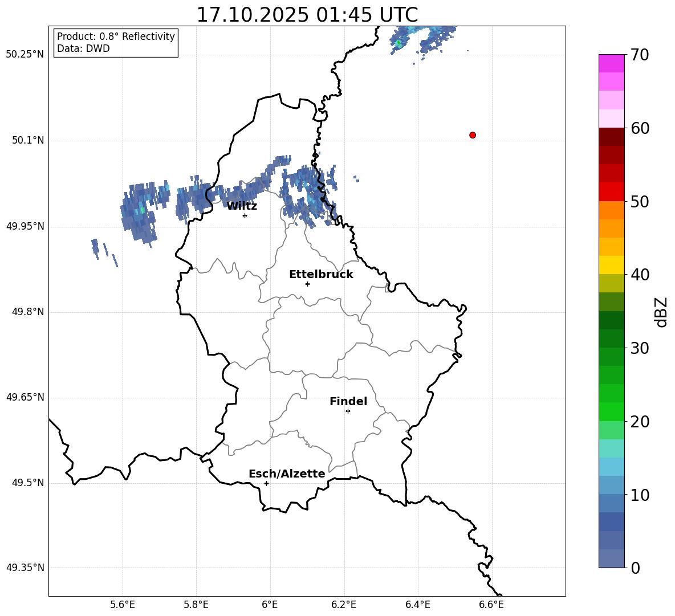This screenshot has height=616, width=675.
Task: Click the bright green swatch at 20 dBZ
Action: coord(611,411)
